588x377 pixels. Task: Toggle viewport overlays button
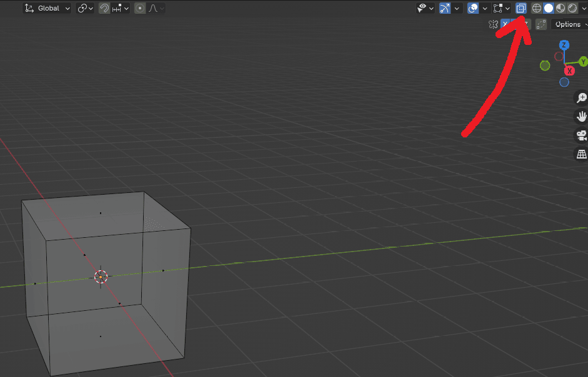(474, 8)
